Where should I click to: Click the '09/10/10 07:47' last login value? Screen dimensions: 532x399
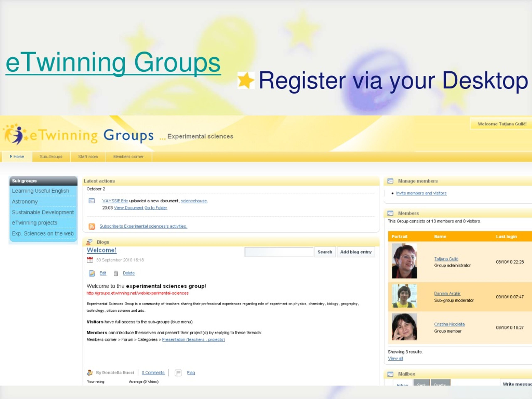click(510, 297)
